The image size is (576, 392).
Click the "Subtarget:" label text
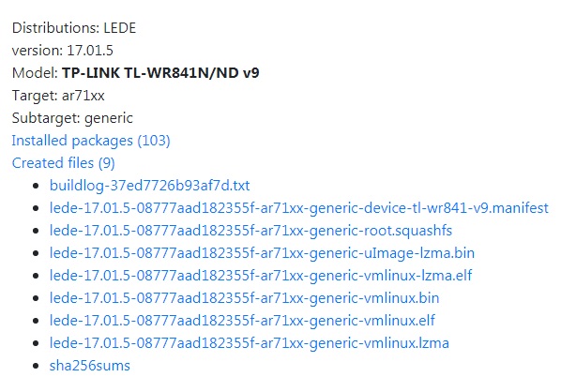pyautogui.click(x=46, y=118)
